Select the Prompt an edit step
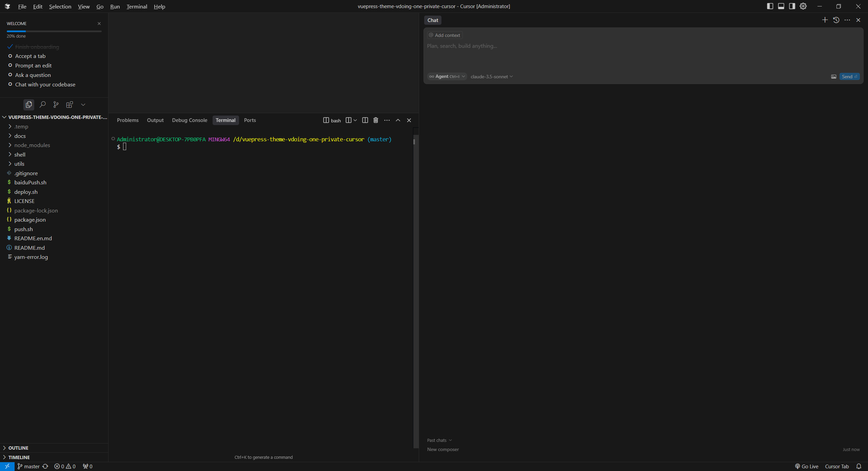 coord(33,66)
